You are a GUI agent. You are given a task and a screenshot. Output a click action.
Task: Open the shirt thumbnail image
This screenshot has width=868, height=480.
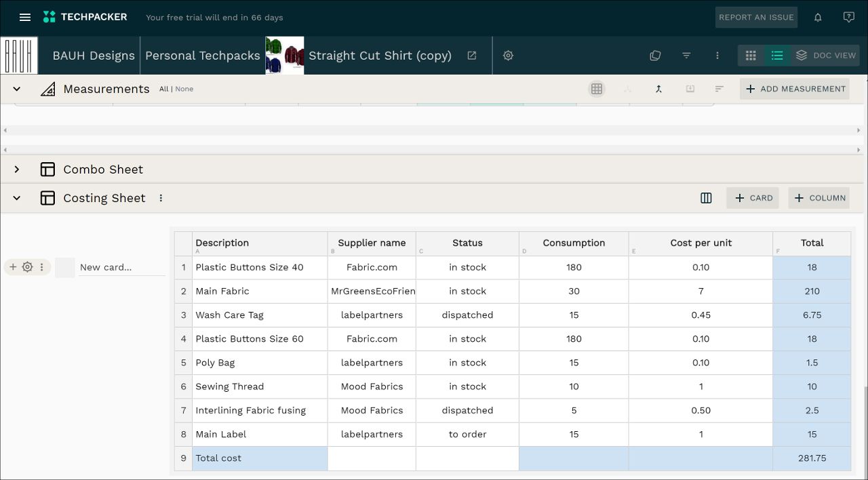pos(284,56)
